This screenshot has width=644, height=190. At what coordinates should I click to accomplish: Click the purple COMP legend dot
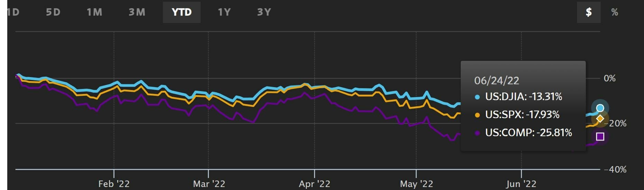(x=477, y=133)
